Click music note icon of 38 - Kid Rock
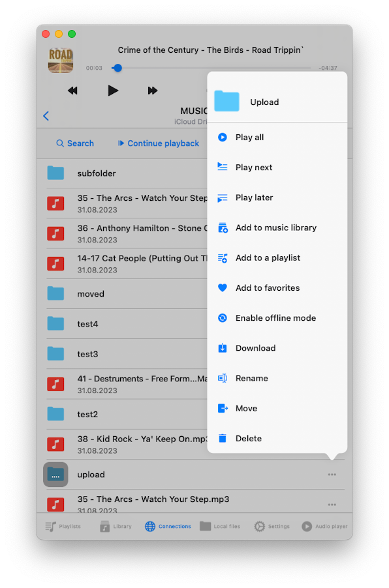This screenshot has height=588, width=389. tap(55, 445)
